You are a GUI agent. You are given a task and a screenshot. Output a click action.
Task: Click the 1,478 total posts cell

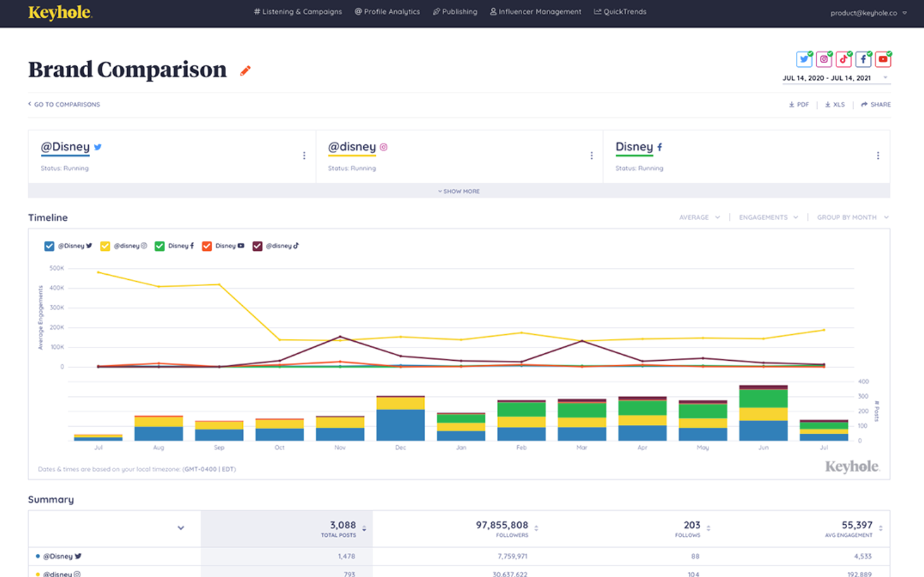347,556
